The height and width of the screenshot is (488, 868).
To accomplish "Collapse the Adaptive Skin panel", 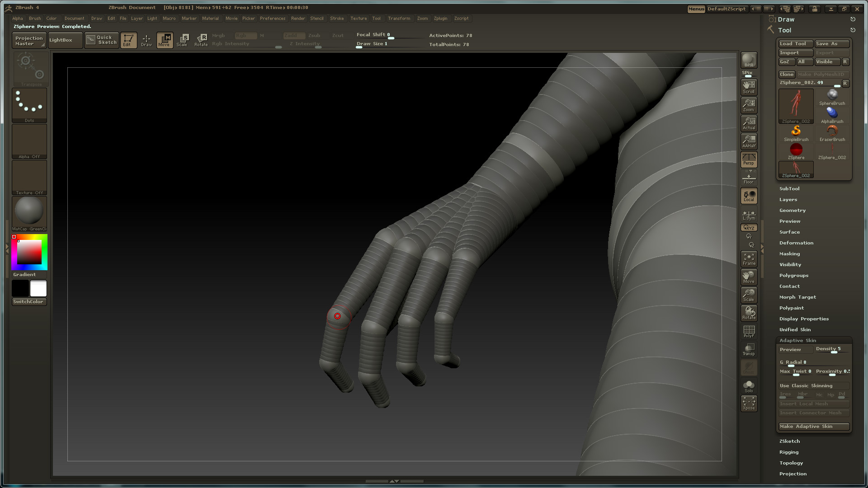I will [797, 340].
